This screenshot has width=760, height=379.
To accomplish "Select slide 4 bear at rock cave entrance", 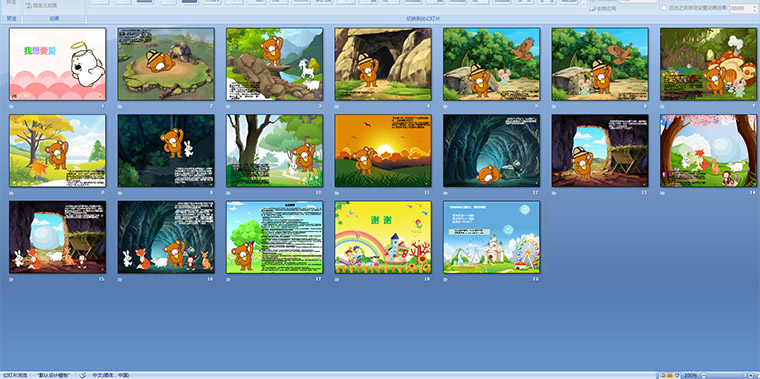I will tap(383, 64).
